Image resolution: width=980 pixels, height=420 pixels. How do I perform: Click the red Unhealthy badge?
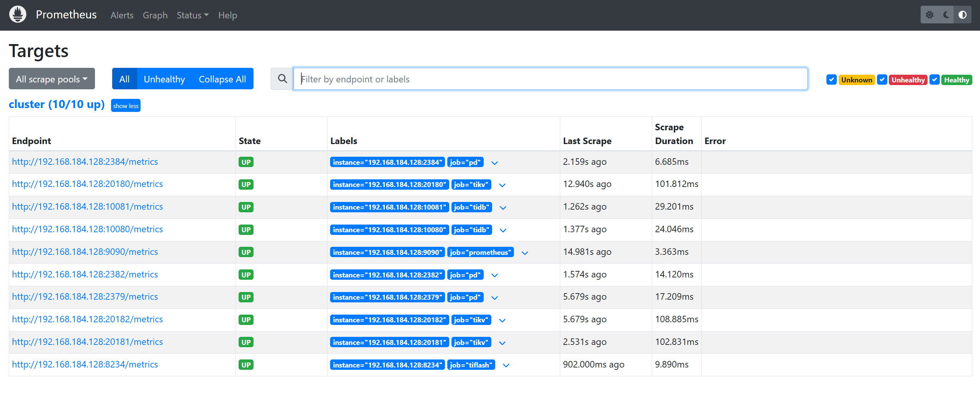(908, 80)
